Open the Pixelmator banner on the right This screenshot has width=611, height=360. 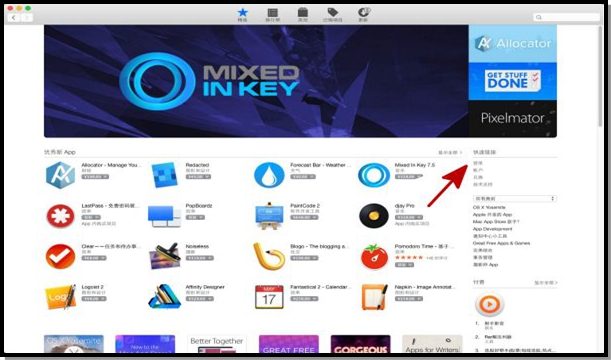(512, 118)
